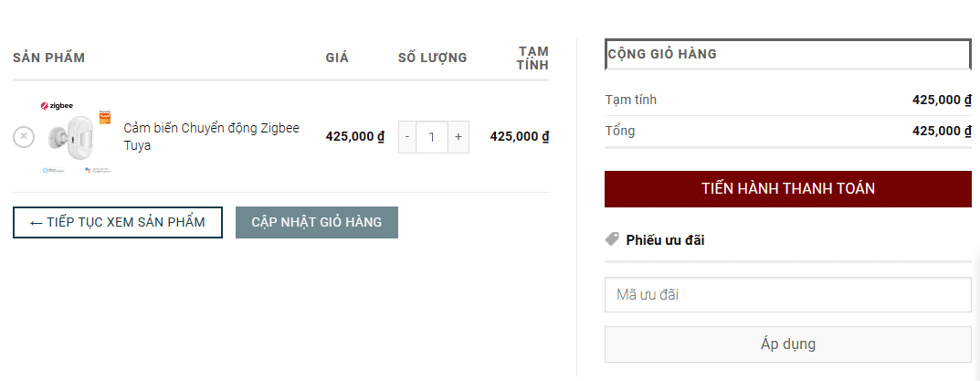Image resolution: width=980 pixels, height=381 pixels.
Task: Click the Số lượng column header
Action: (433, 58)
